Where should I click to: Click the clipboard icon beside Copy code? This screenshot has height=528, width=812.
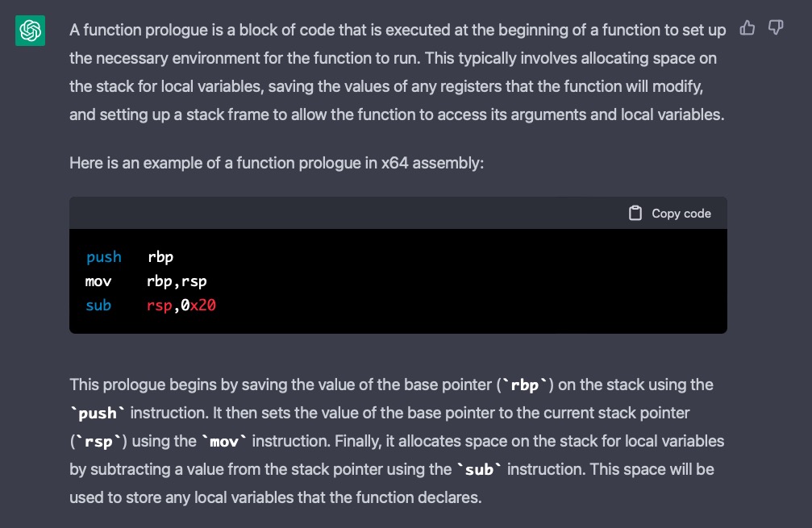[635, 214]
